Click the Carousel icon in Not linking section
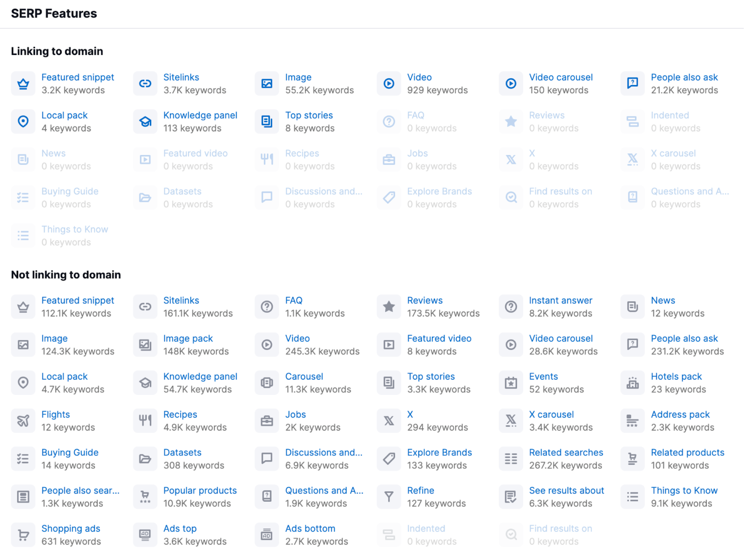The height and width of the screenshot is (560, 747). point(267,383)
